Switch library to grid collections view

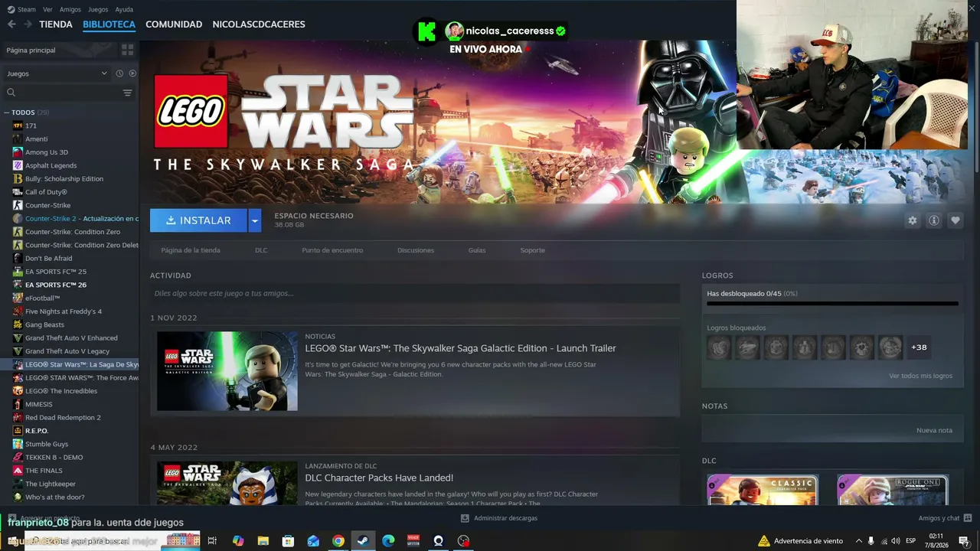click(x=127, y=50)
